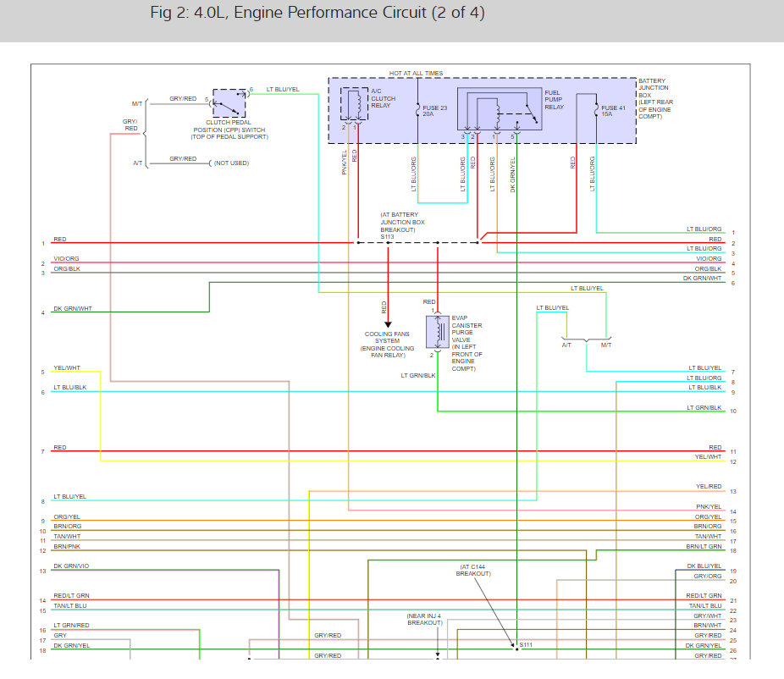Click the arrowhead pointing to Cooling Fans System

388,324
